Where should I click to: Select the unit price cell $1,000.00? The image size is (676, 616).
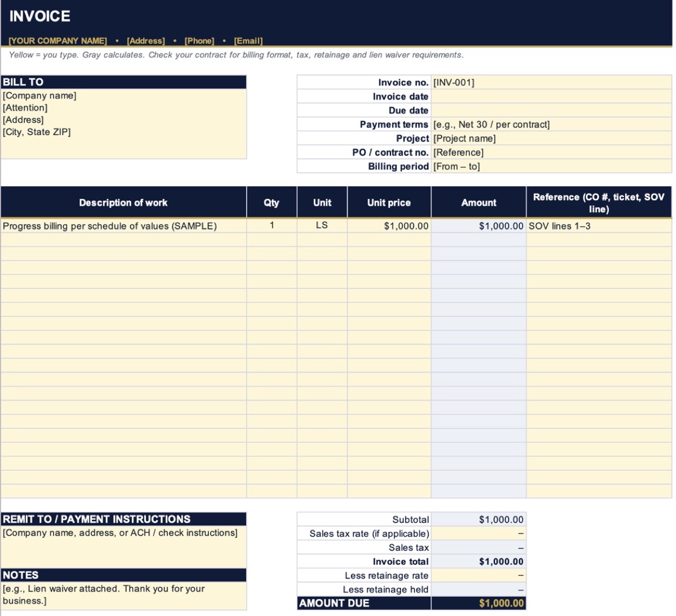[x=389, y=226]
